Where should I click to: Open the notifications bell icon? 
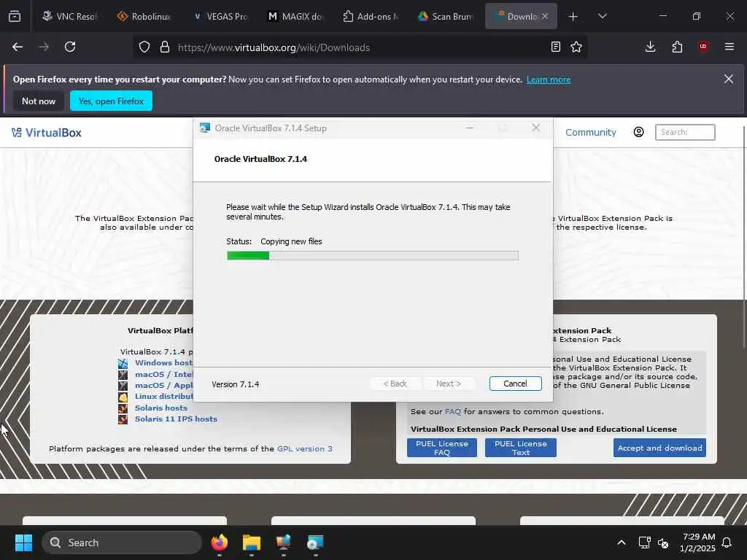[x=727, y=542]
